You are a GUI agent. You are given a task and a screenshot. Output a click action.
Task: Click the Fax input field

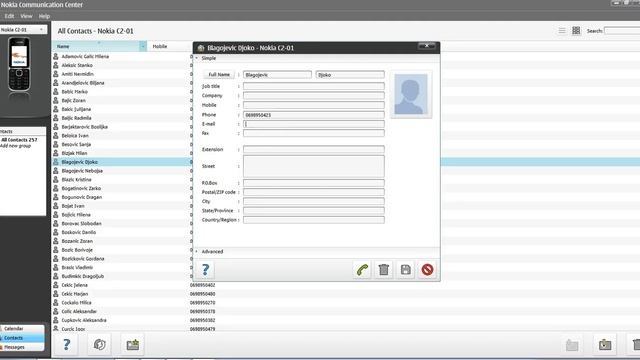tap(313, 133)
